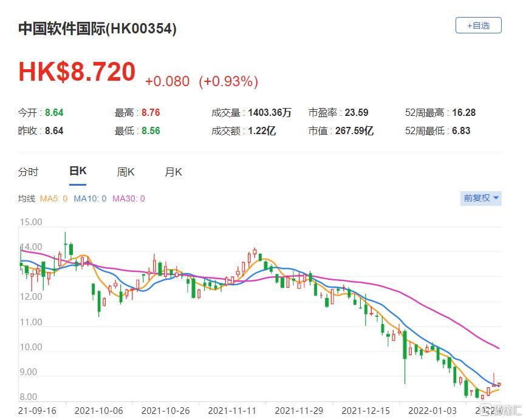Viewport: 526px width, 420px height.
Task: Click the 成交量 value 1403.36万
Action: (270, 113)
